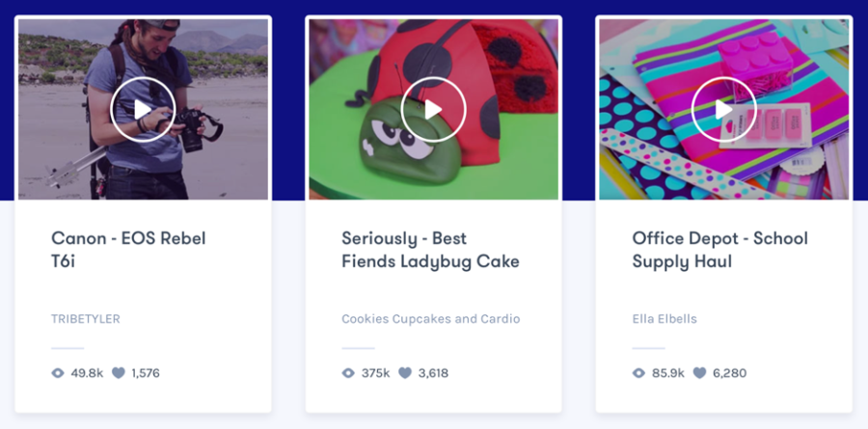Play the School Supply Haul video

724,110
